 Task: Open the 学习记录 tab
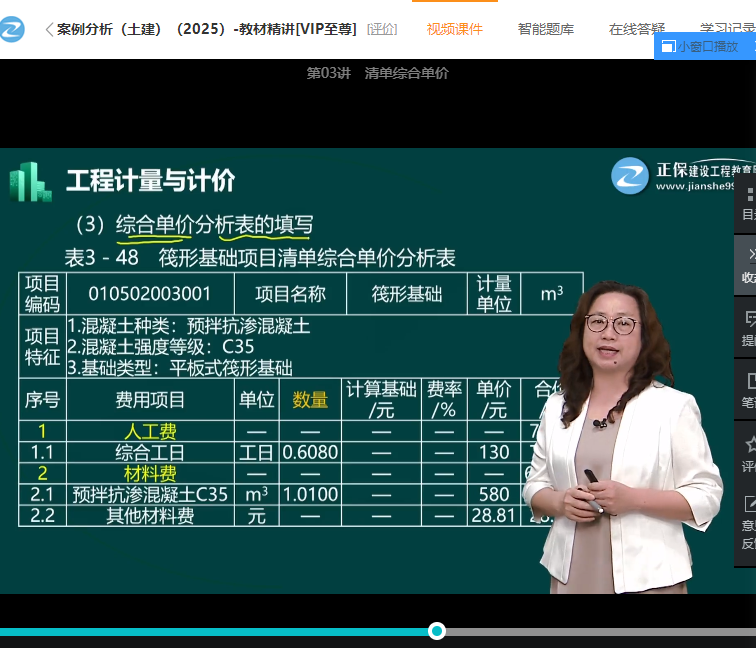click(x=727, y=29)
